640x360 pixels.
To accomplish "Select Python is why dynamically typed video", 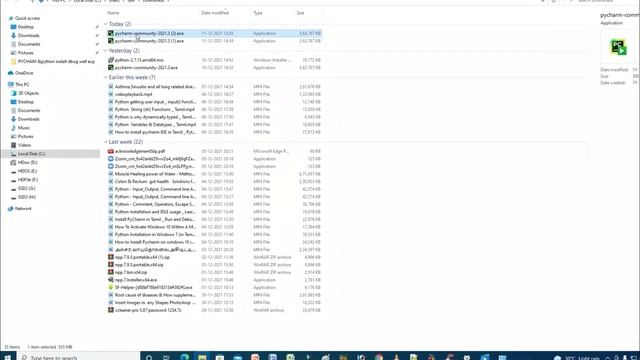I will click(155, 117).
